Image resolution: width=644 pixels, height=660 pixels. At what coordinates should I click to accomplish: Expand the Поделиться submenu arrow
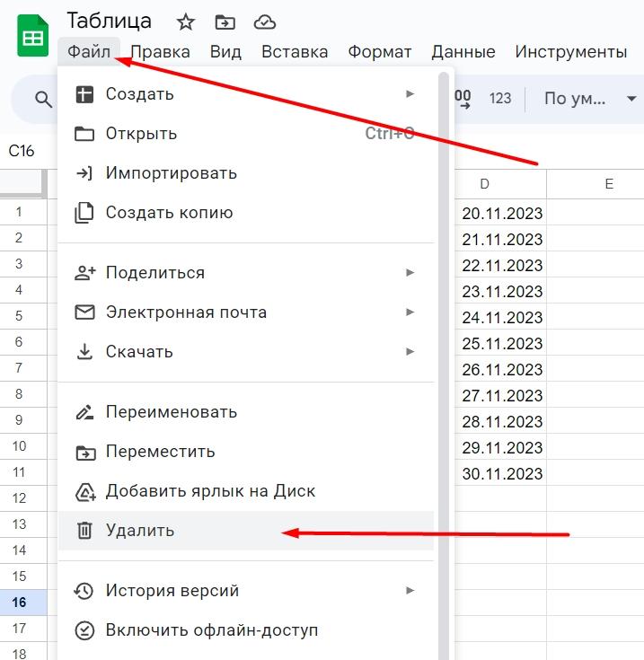410,273
